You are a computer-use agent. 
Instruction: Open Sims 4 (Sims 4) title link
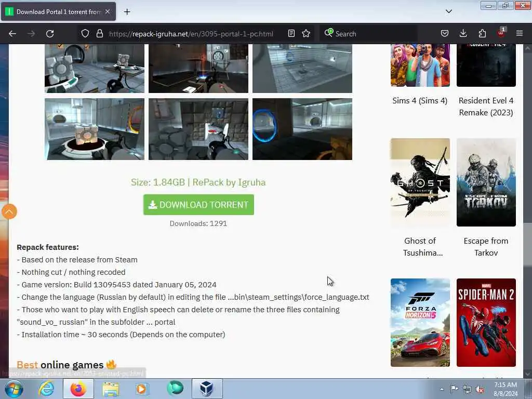(420, 100)
